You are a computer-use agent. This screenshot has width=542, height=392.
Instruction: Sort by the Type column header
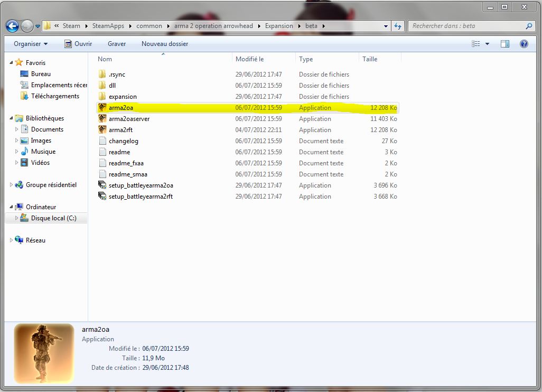point(327,59)
